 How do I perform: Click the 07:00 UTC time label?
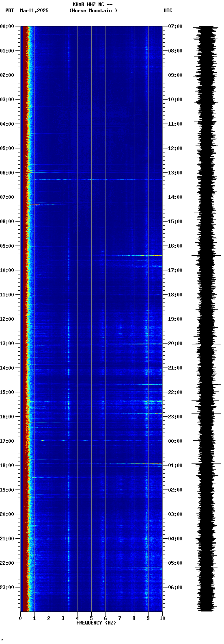pos(175,26)
